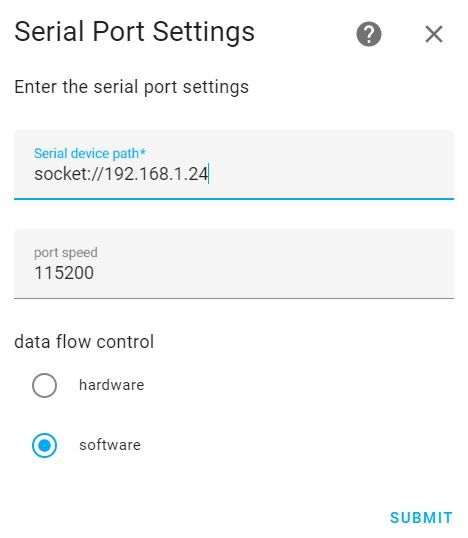Click the "Serial device path*" field label

coord(90,153)
